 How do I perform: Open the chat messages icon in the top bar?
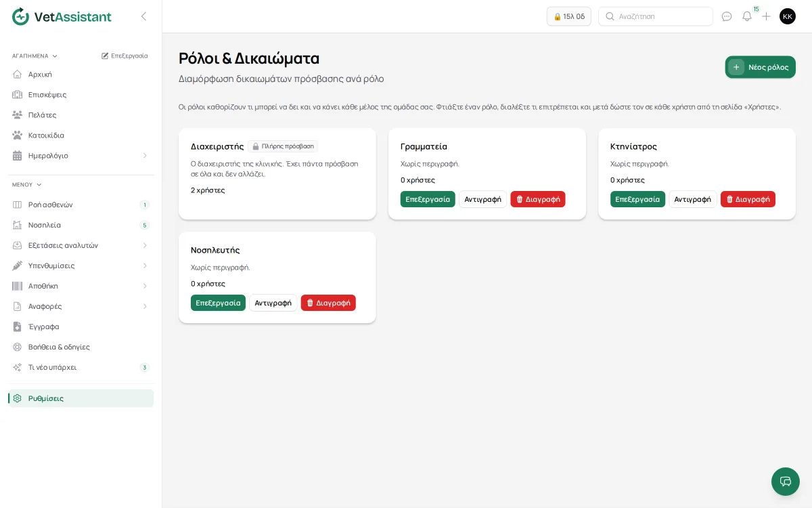coord(727,16)
